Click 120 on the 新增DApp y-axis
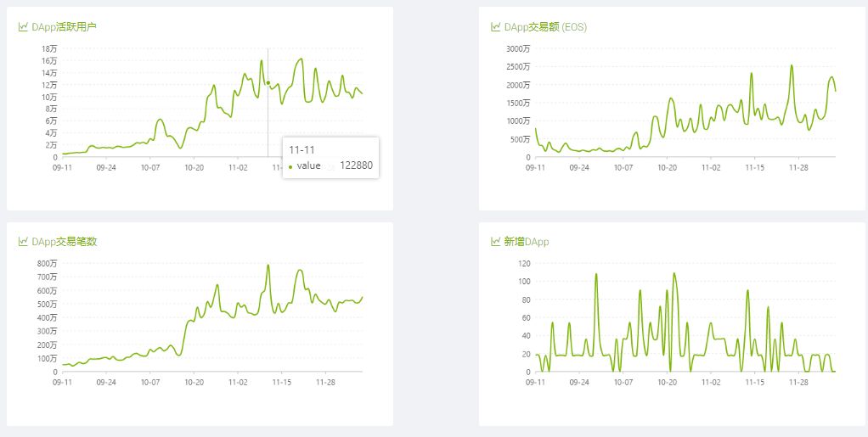Viewport: 868px width, 437px height. point(524,263)
